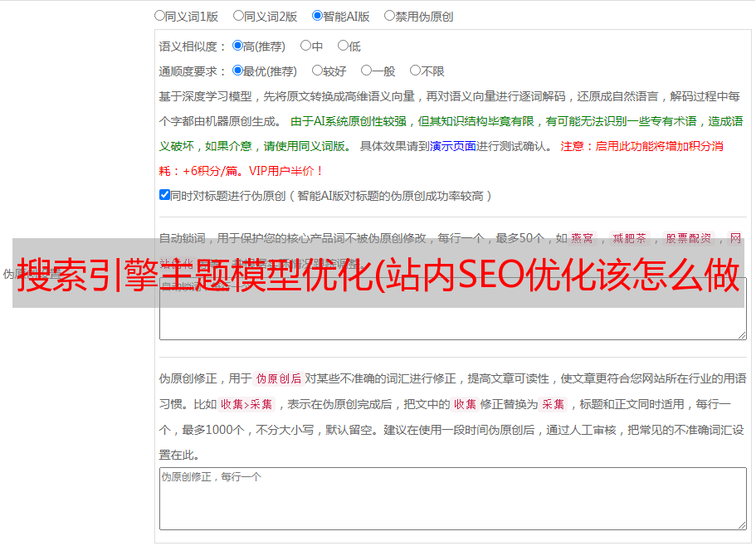Set 语义相似度 to 低
The image size is (756, 546).
(343, 46)
